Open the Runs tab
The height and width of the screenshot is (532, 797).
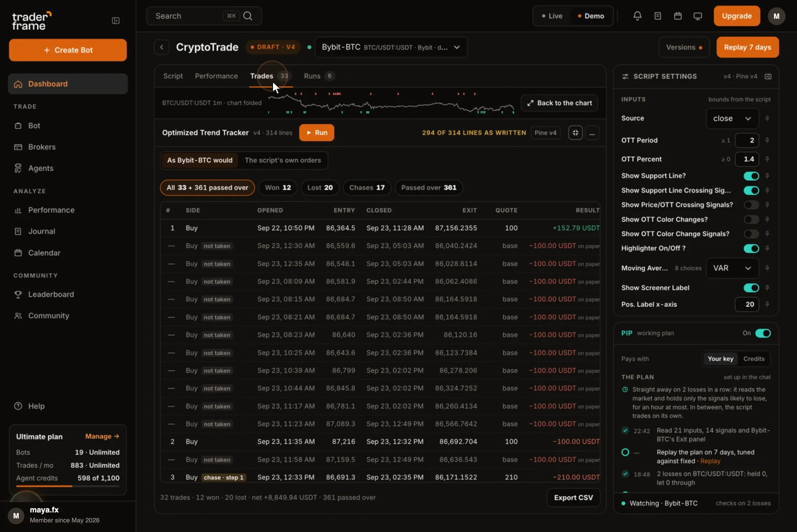[319, 76]
